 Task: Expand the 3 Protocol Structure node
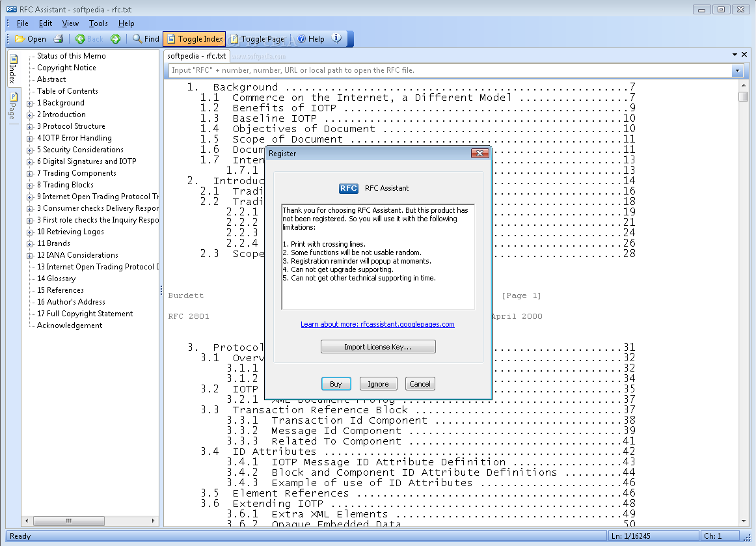[x=30, y=126]
